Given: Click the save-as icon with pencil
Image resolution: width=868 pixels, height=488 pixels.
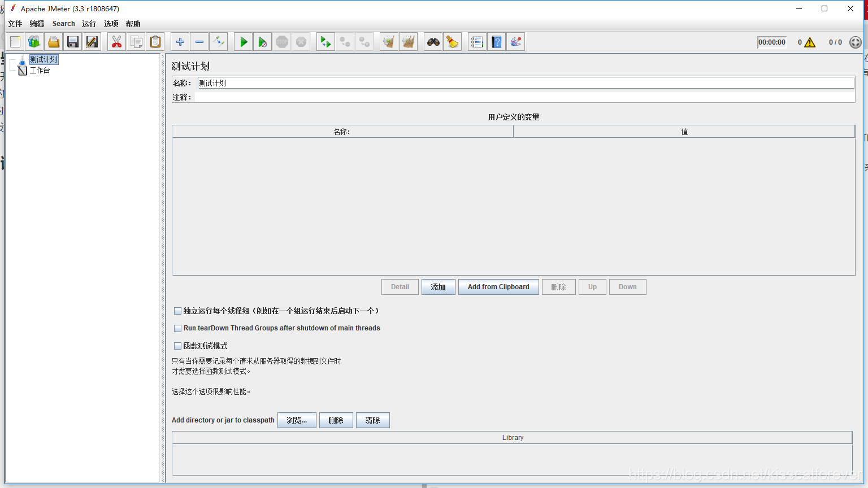Looking at the screenshot, I should click(92, 42).
